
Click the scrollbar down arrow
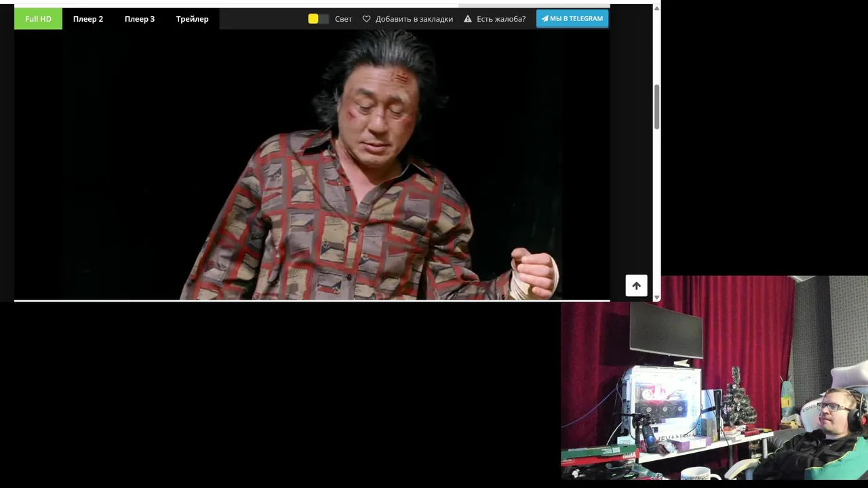pos(656,298)
